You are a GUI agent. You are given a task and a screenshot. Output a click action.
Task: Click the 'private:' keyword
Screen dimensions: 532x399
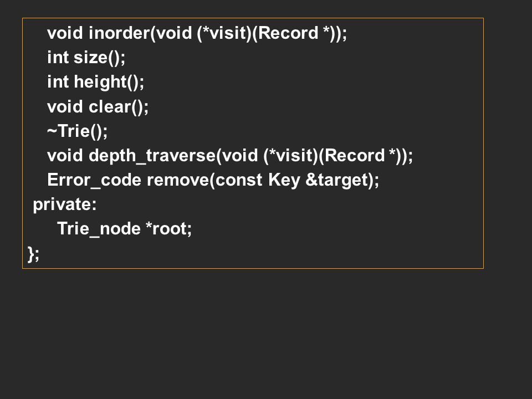(65, 205)
